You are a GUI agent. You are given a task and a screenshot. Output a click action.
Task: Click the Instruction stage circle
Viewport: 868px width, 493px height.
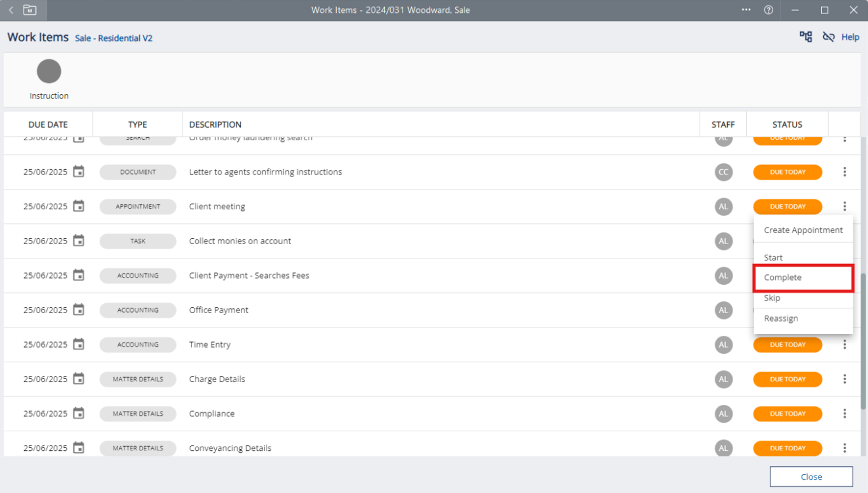49,72
